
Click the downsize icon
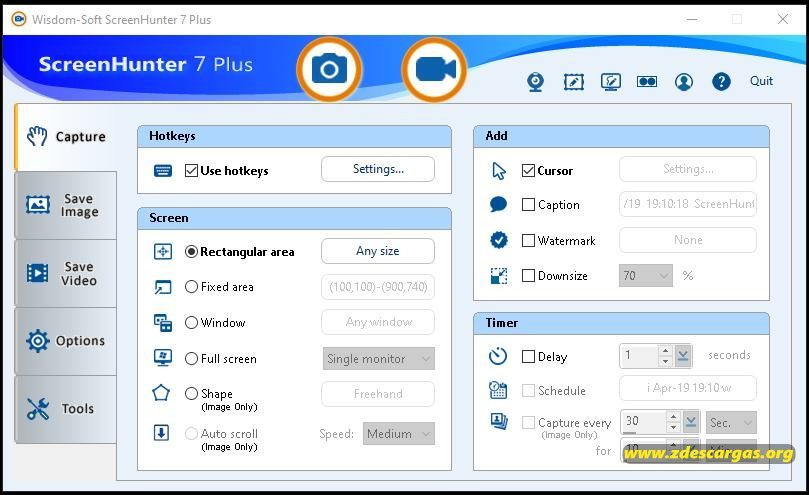click(499, 276)
